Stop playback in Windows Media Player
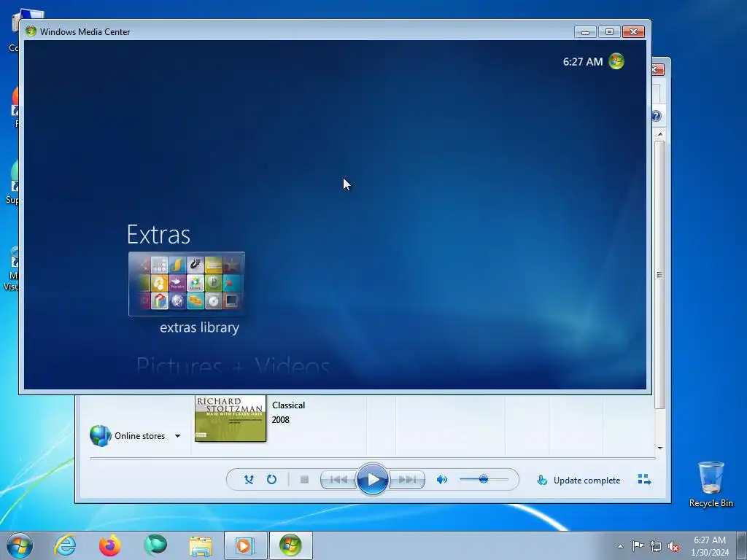Screen dimensions: 747x560 (x=304, y=480)
